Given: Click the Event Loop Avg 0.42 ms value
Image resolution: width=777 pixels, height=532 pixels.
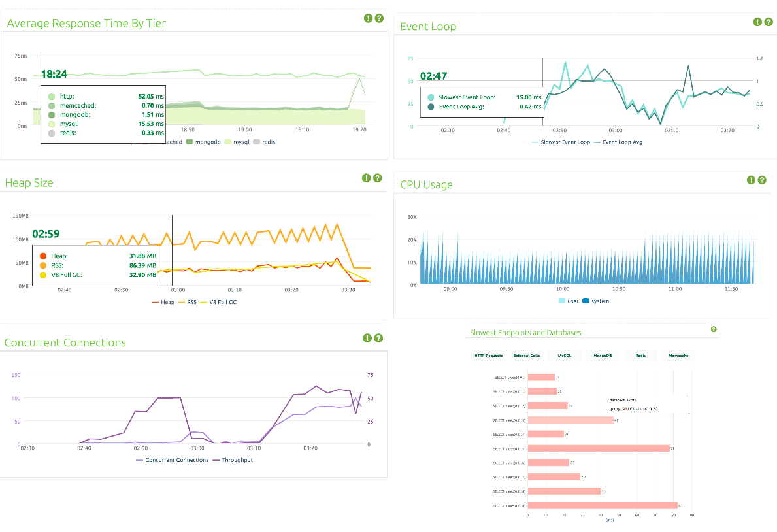Looking at the screenshot, I should click(x=530, y=107).
